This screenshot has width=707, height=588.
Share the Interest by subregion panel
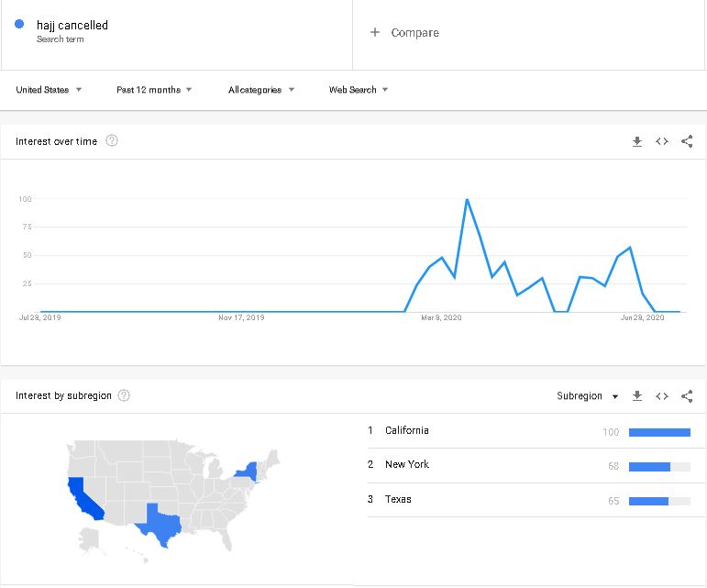(687, 396)
